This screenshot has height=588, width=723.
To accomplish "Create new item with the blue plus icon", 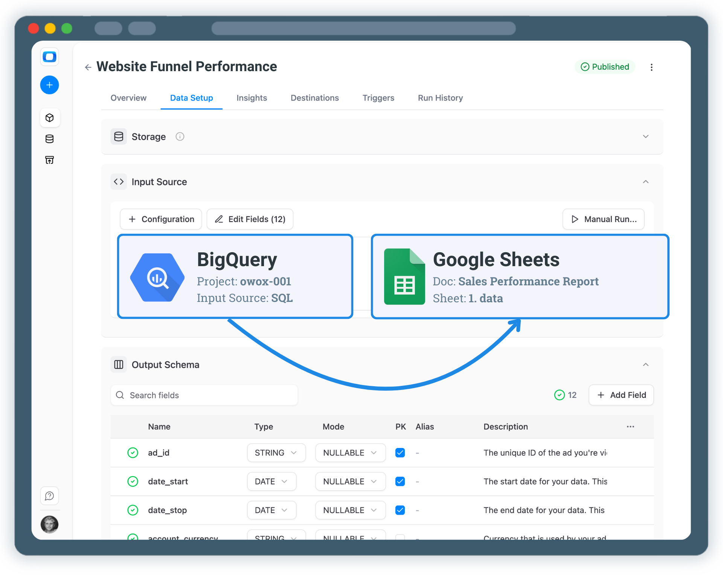I will 49,85.
